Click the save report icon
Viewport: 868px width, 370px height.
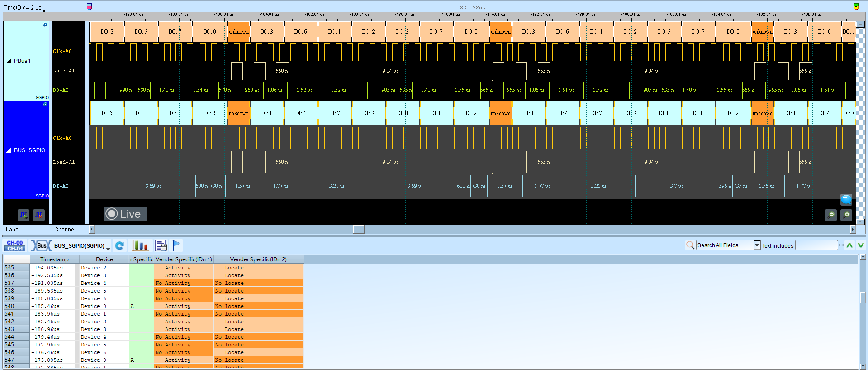[x=161, y=245]
